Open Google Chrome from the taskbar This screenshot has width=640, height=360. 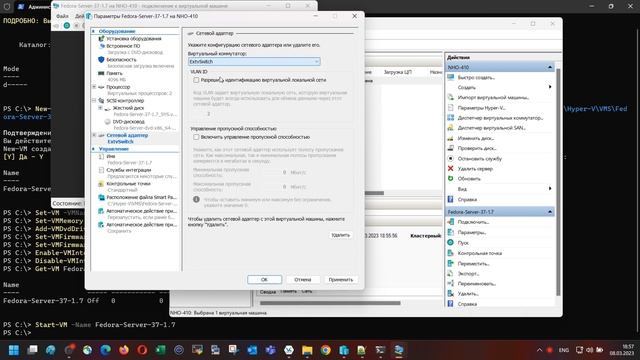pyautogui.click(x=325, y=350)
